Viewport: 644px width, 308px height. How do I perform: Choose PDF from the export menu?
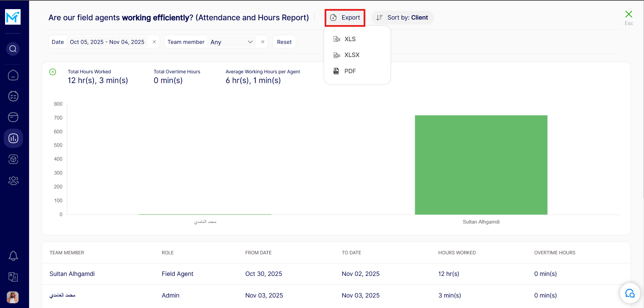[x=350, y=71]
